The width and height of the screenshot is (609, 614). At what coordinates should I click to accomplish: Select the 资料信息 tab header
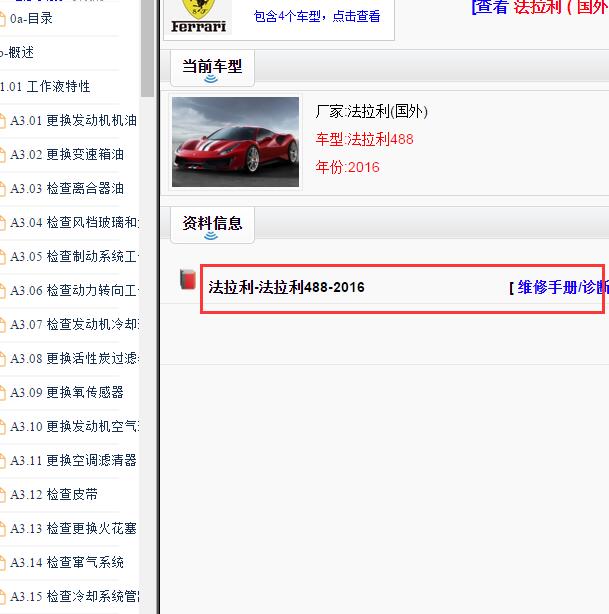(x=212, y=225)
